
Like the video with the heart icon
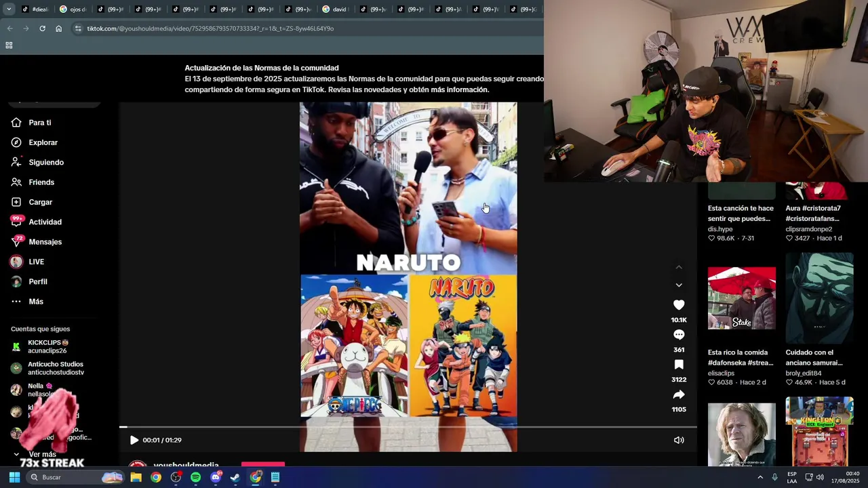point(679,305)
